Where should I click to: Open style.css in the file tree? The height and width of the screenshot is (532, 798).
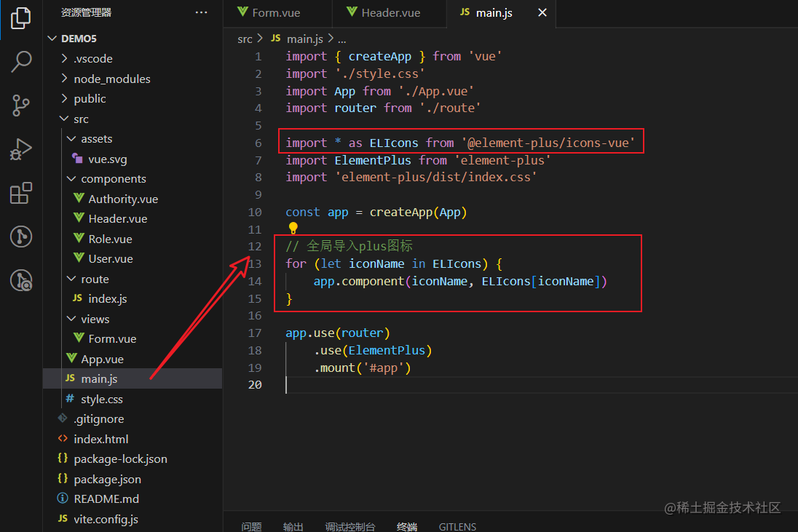pos(133,399)
